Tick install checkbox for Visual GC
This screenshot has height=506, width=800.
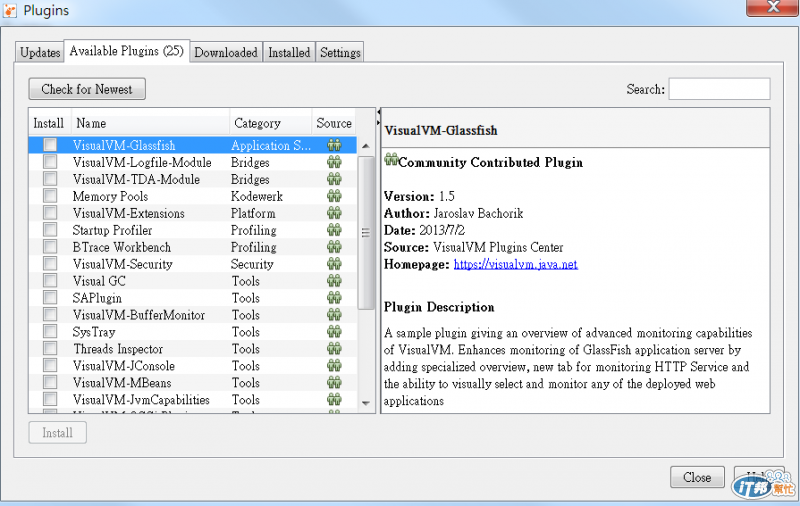[x=50, y=281]
